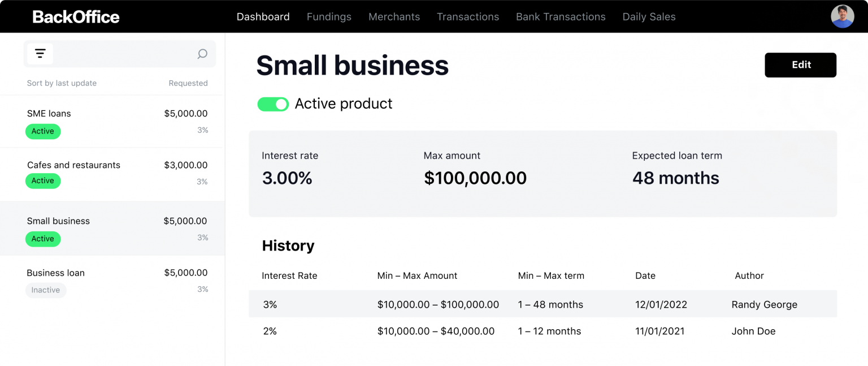
Task: Click the Edit button
Action: pyautogui.click(x=800, y=64)
